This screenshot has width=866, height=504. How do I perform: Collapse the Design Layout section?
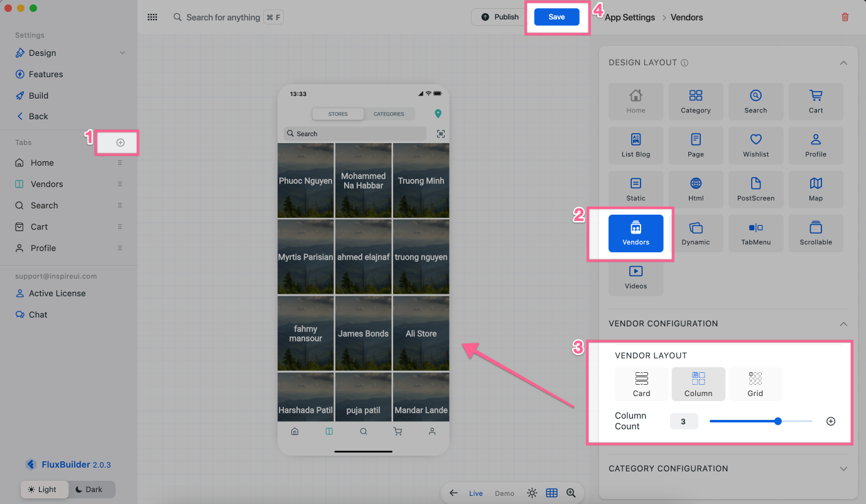[x=843, y=63]
